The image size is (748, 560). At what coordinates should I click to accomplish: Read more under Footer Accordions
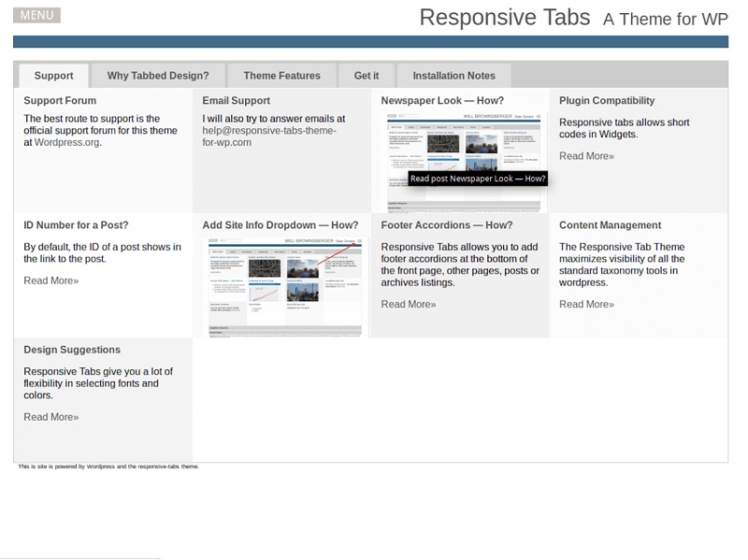coord(409,305)
